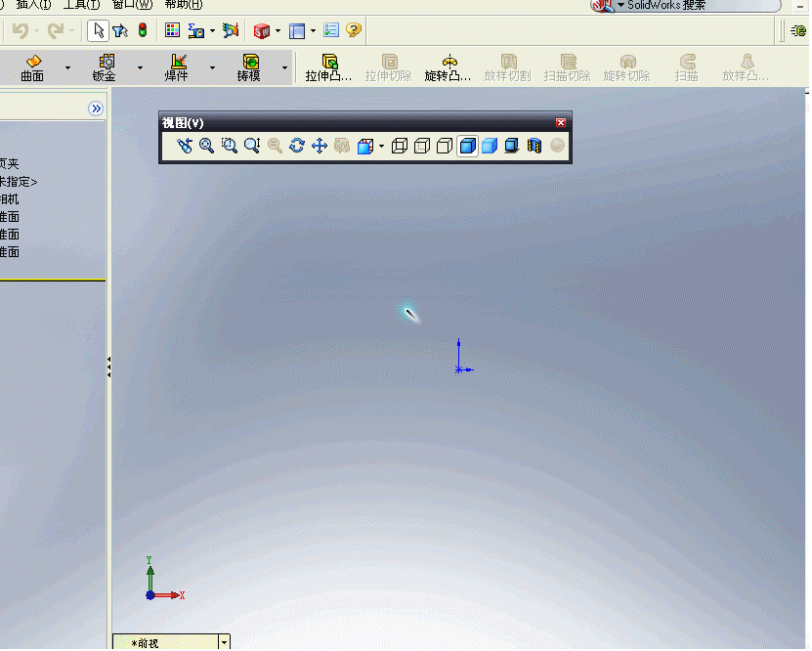This screenshot has height=651, width=812.
Task: Switch to Hidden Lines Removed display
Action: [x=445, y=146]
